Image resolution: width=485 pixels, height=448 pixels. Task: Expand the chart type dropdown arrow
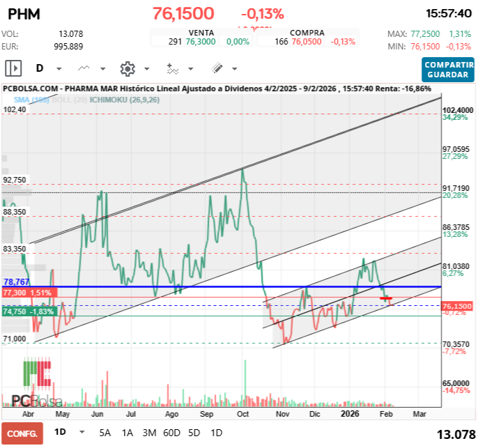tap(104, 69)
